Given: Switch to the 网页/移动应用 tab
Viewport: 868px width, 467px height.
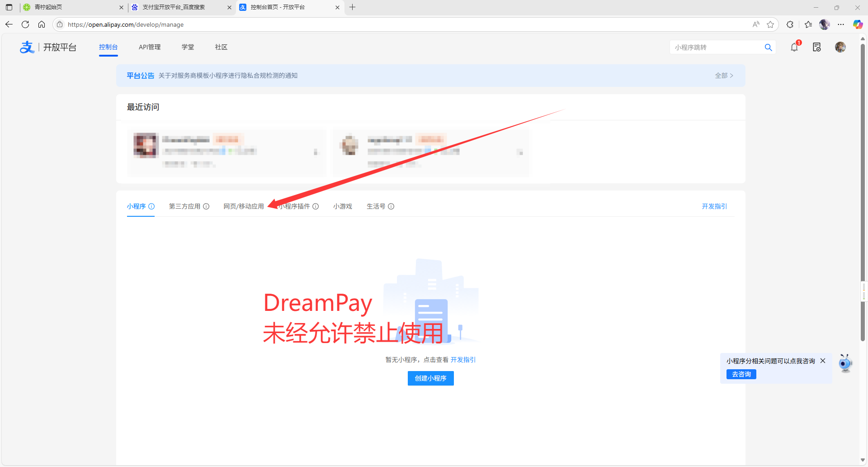Looking at the screenshot, I should coord(243,206).
